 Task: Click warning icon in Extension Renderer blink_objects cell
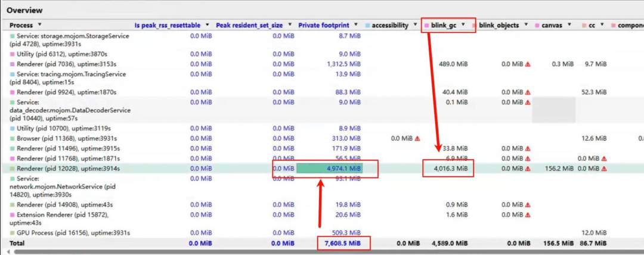point(528,214)
